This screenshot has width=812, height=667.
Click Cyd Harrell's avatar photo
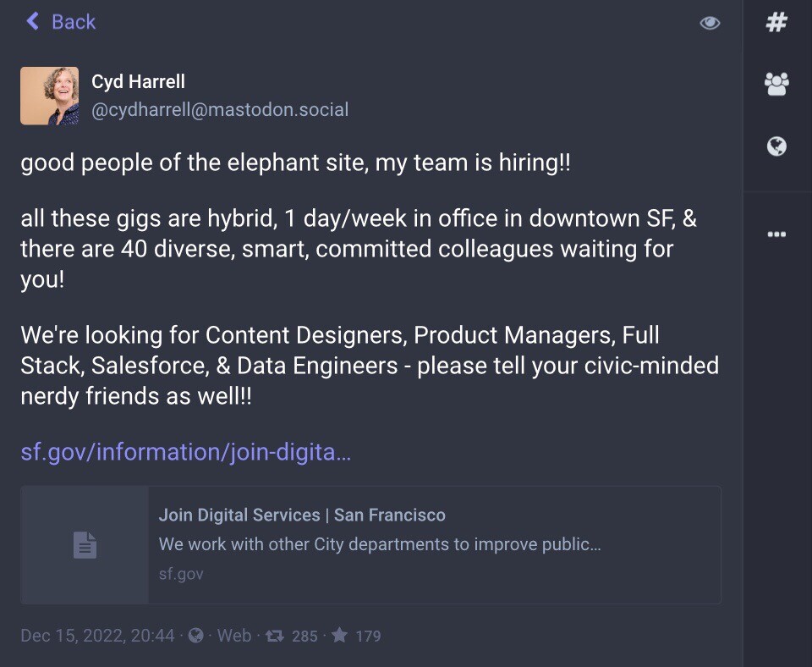pos(49,96)
